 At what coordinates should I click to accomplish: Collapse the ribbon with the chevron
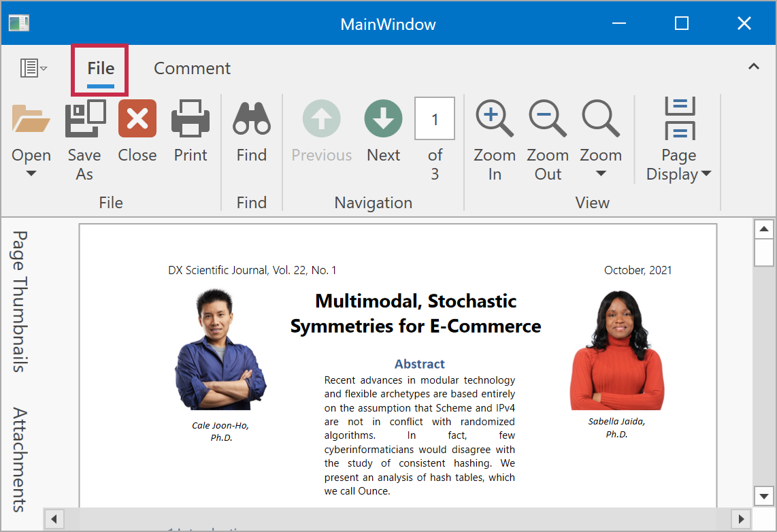[x=754, y=67]
